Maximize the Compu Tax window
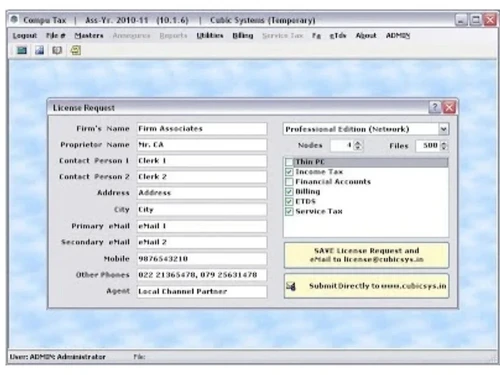 (x=476, y=20)
